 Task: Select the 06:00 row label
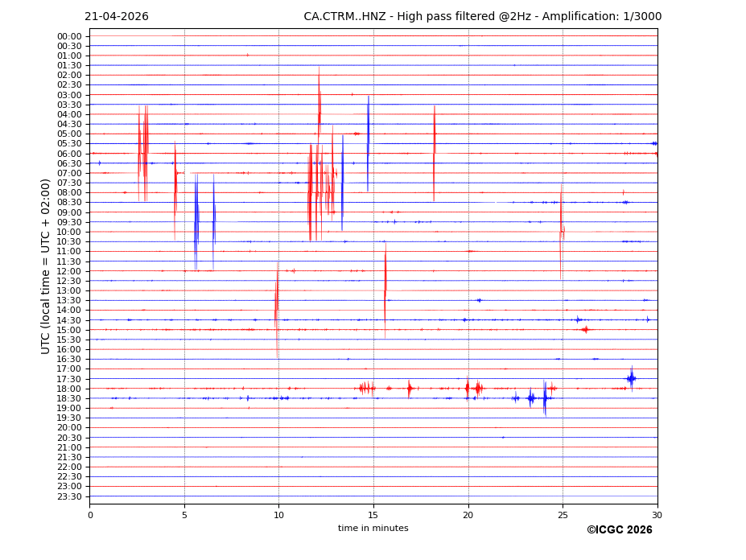pos(69,154)
